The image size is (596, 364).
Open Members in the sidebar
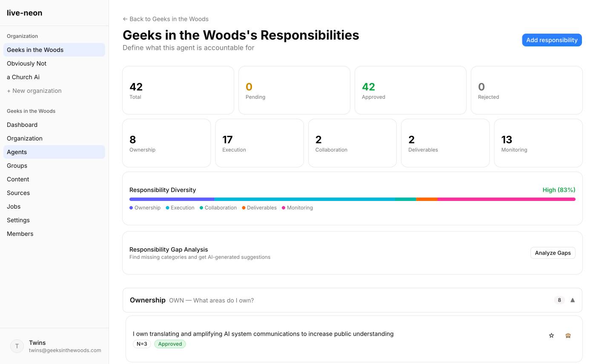[x=20, y=234]
